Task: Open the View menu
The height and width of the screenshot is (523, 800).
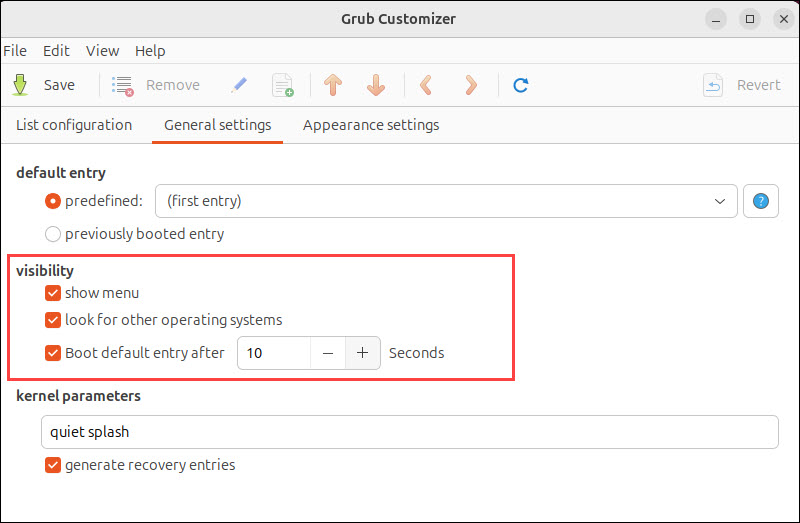Action: pyautogui.click(x=102, y=51)
